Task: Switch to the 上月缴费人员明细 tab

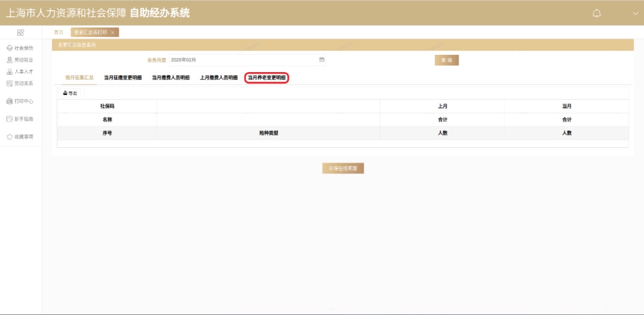Action: (219, 78)
